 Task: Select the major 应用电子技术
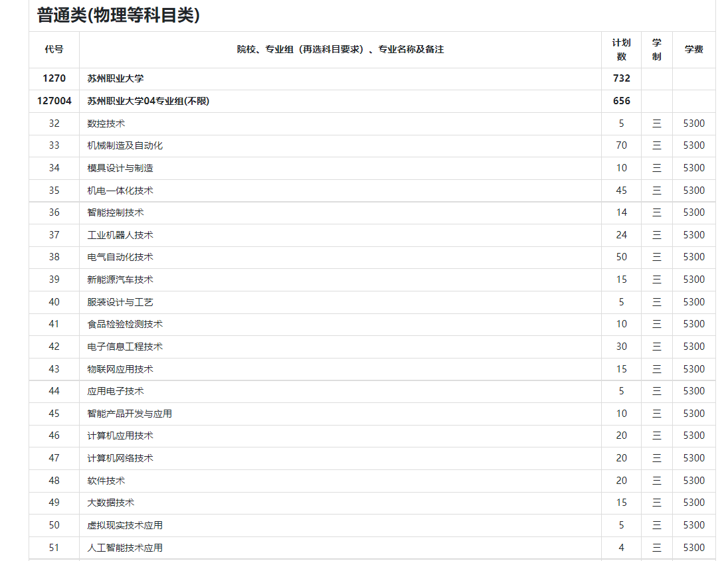click(x=116, y=391)
